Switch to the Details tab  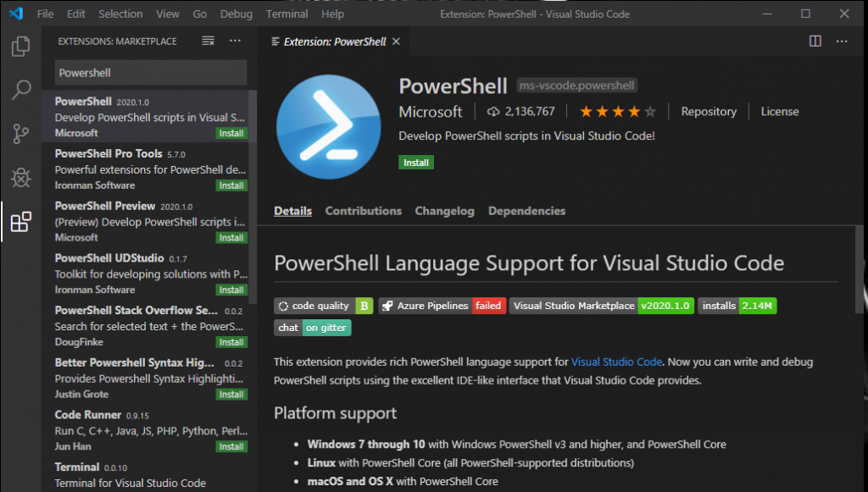pos(292,211)
